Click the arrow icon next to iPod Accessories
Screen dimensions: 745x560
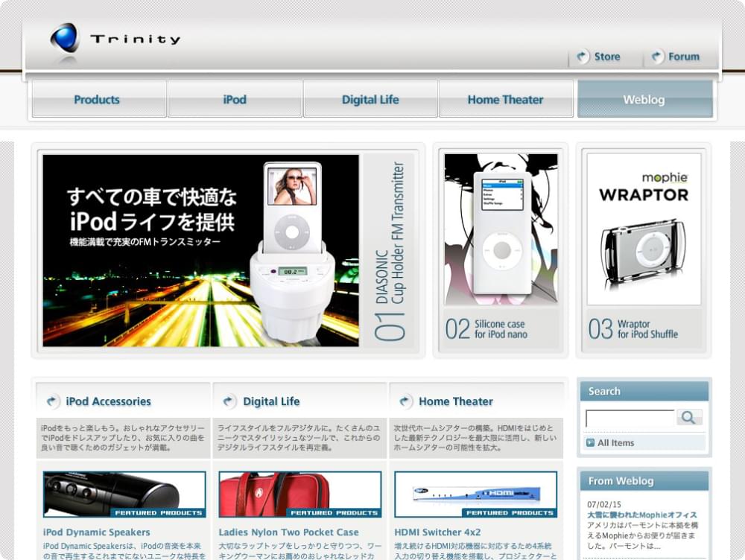tap(53, 401)
